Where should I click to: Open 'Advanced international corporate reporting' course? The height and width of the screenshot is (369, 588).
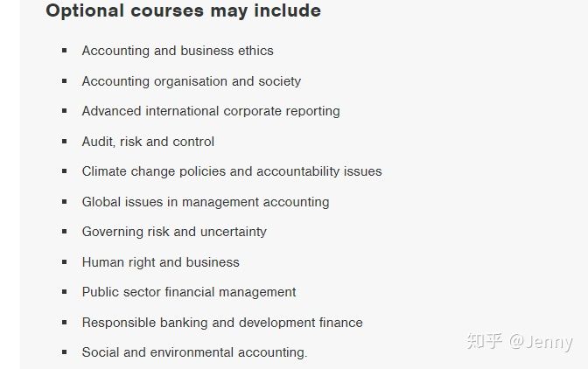(x=211, y=111)
